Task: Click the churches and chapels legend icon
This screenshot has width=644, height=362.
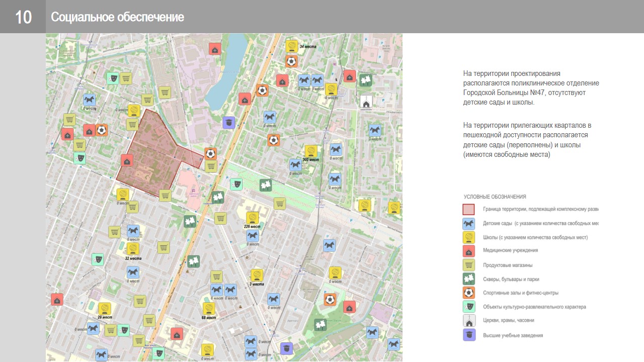Action: click(x=469, y=321)
